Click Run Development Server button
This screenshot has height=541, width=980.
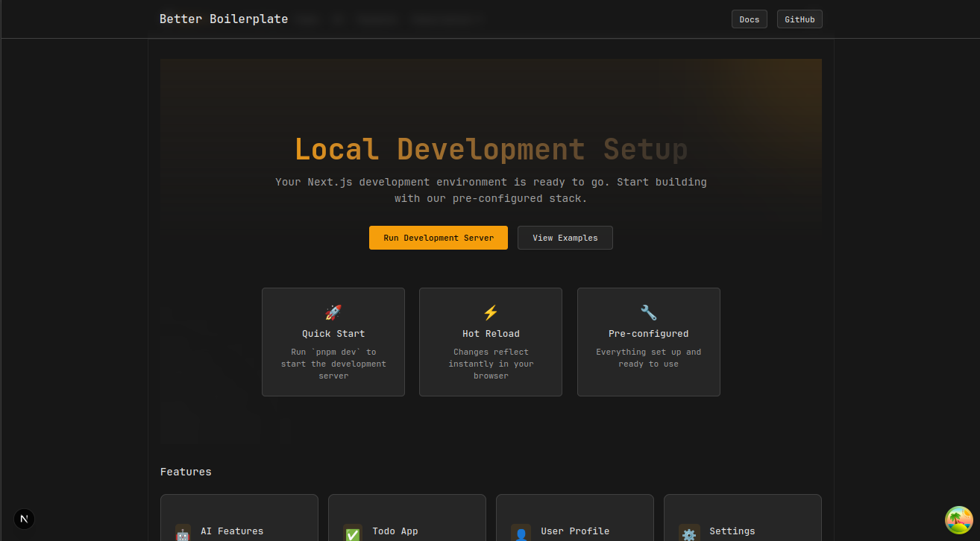point(439,238)
